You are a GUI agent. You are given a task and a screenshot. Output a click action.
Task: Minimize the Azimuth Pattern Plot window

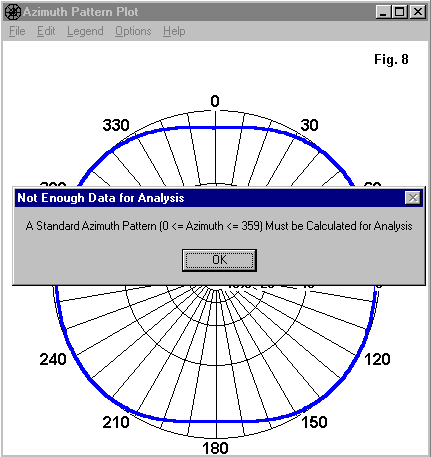pyautogui.click(x=383, y=12)
